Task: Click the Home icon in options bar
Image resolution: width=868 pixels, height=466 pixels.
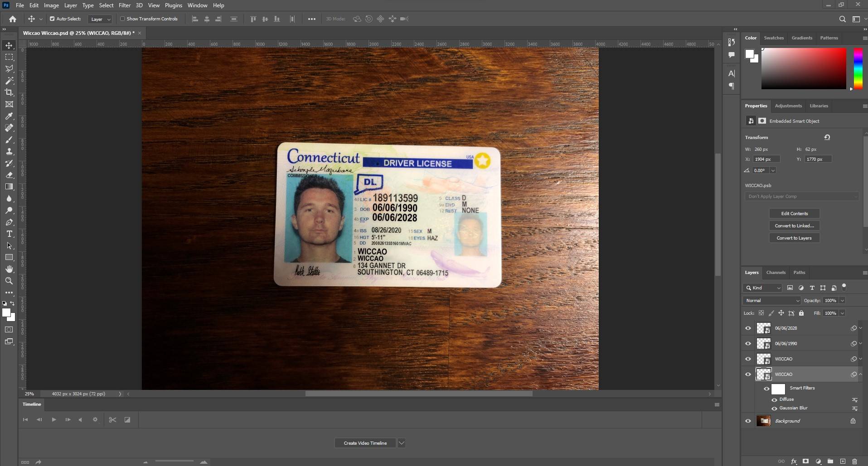Action: click(13, 19)
